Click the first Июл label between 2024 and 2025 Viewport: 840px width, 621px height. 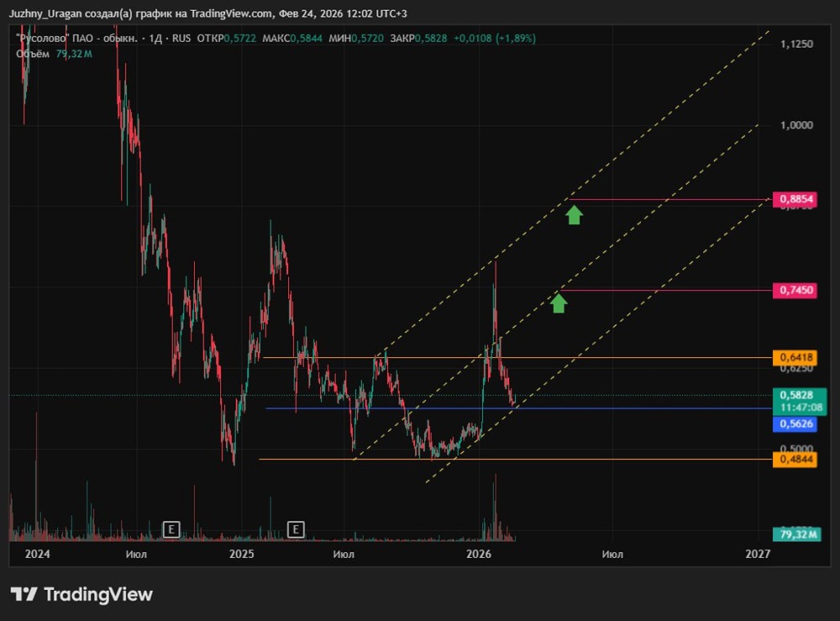pos(136,554)
